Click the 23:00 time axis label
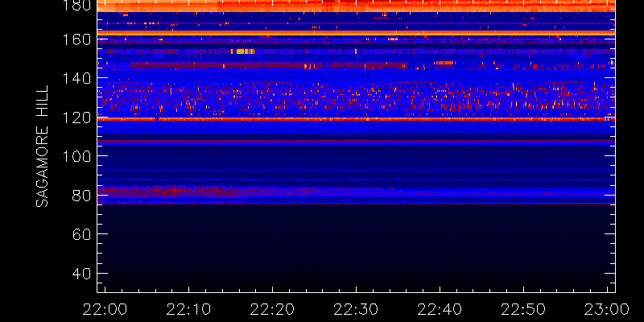This screenshot has width=644, height=322. pos(607,310)
